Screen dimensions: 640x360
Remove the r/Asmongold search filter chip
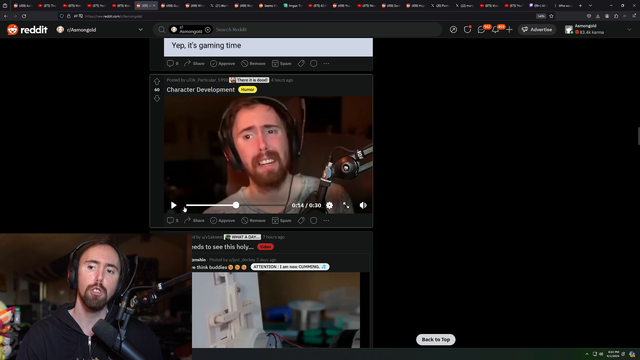[208, 30]
